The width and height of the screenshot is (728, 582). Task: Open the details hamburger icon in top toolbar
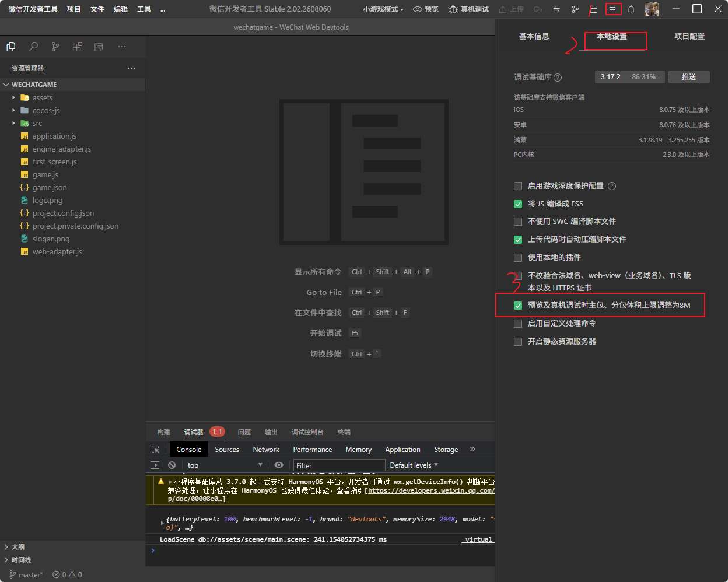[612, 9]
